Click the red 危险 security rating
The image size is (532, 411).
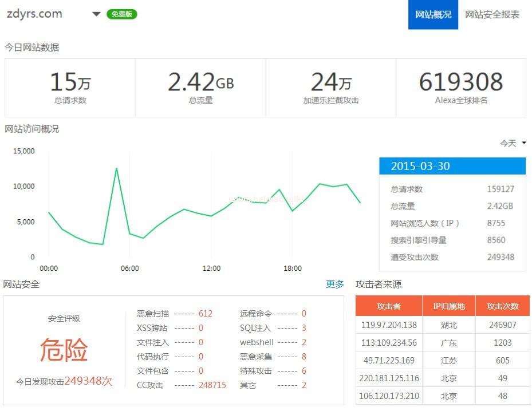point(64,350)
